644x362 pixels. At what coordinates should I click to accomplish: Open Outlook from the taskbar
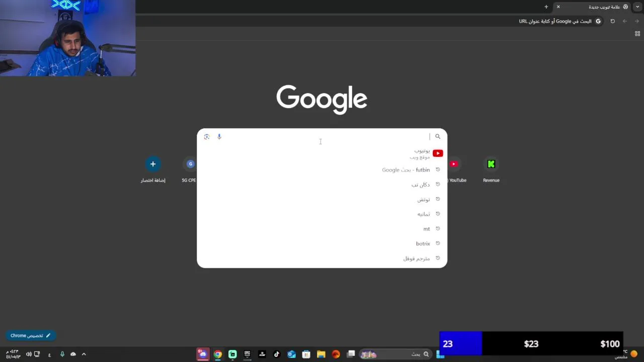[291, 354]
